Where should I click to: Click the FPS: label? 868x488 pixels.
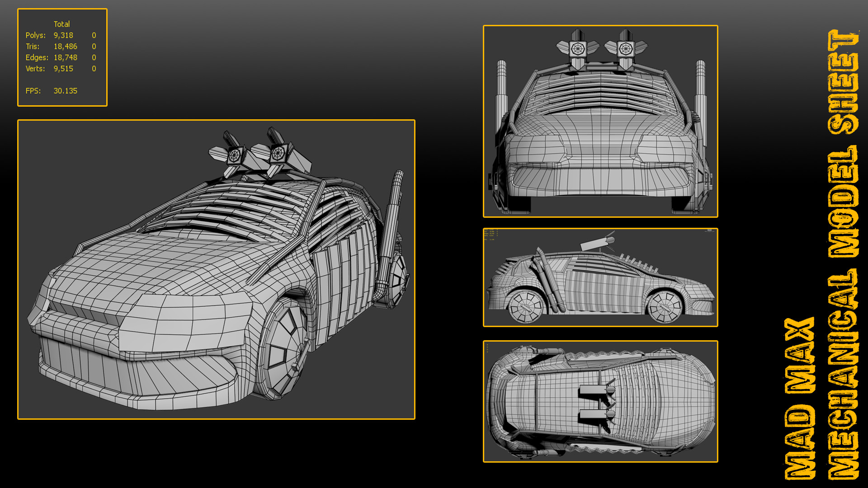pos(33,91)
